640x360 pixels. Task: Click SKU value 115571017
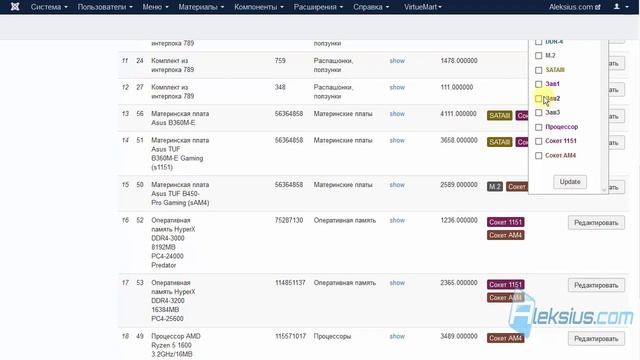(x=290, y=336)
